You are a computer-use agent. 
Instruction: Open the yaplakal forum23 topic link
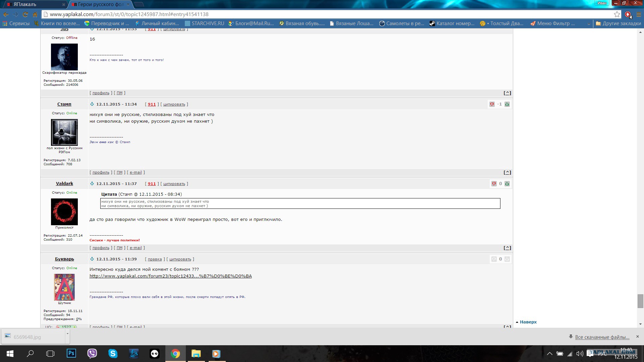[170, 276]
